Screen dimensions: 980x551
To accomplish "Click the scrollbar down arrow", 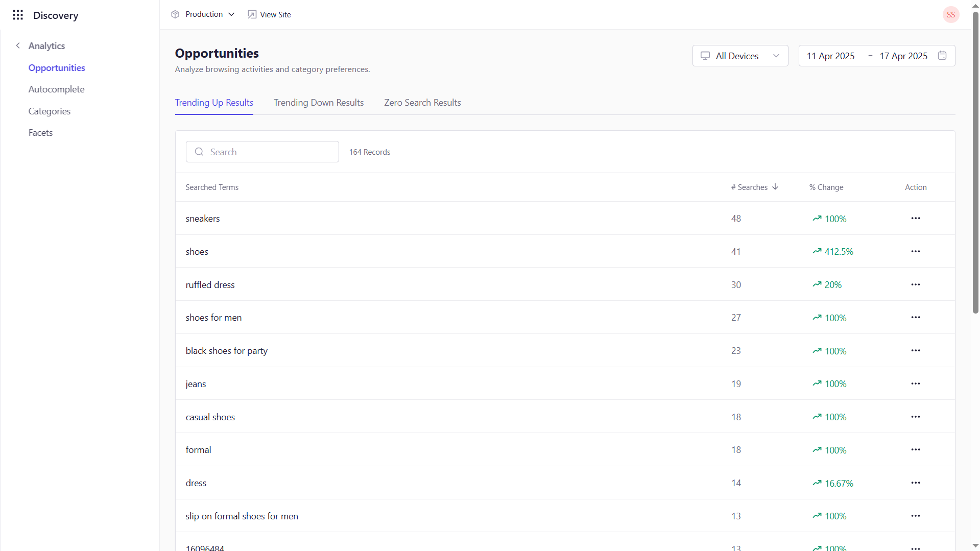I will tap(975, 546).
